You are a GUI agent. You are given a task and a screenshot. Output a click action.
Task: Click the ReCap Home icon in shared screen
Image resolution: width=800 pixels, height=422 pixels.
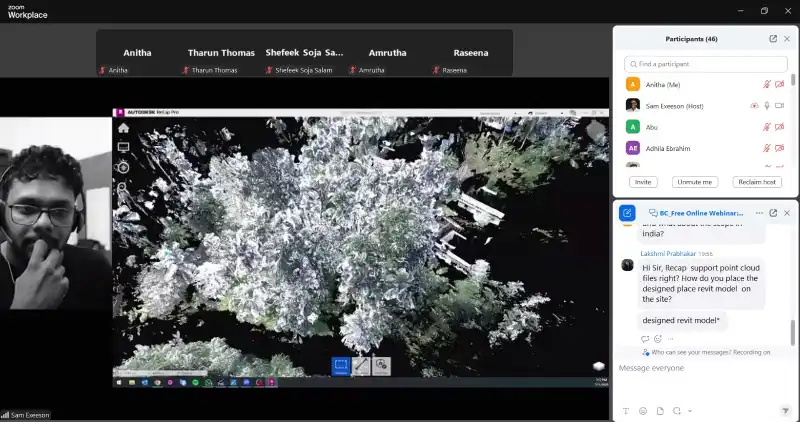(x=123, y=128)
